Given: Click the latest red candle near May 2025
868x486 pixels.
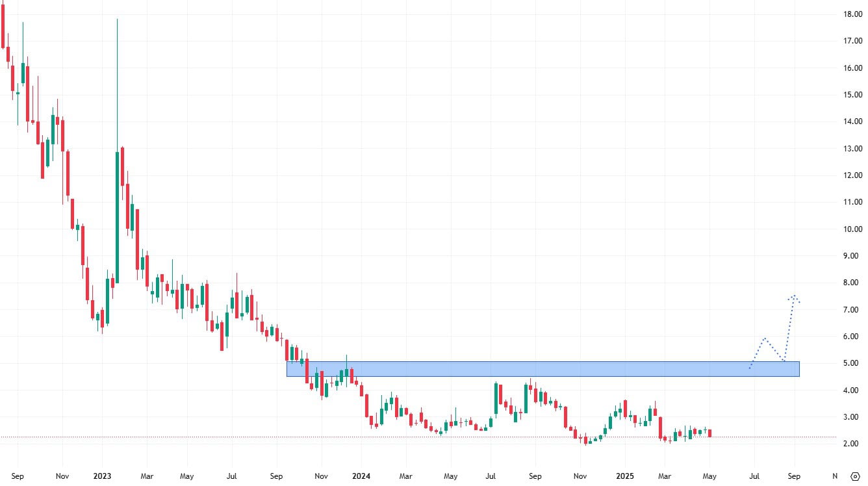Looking at the screenshot, I should (710, 433).
